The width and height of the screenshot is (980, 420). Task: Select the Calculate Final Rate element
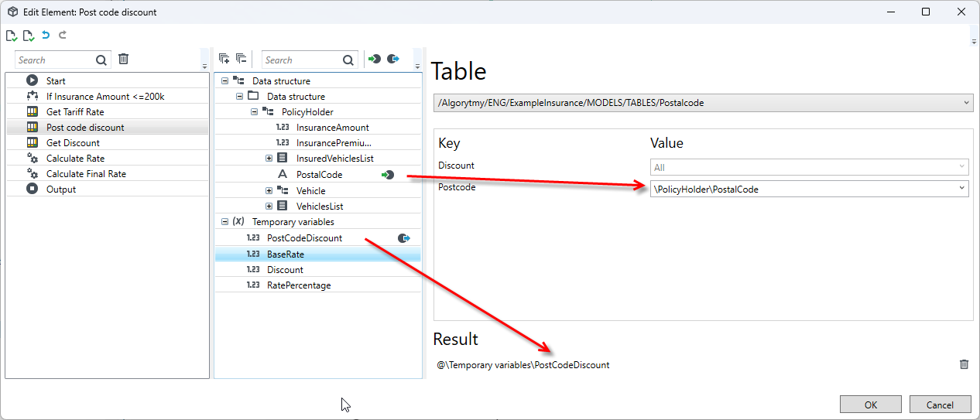pos(107,173)
